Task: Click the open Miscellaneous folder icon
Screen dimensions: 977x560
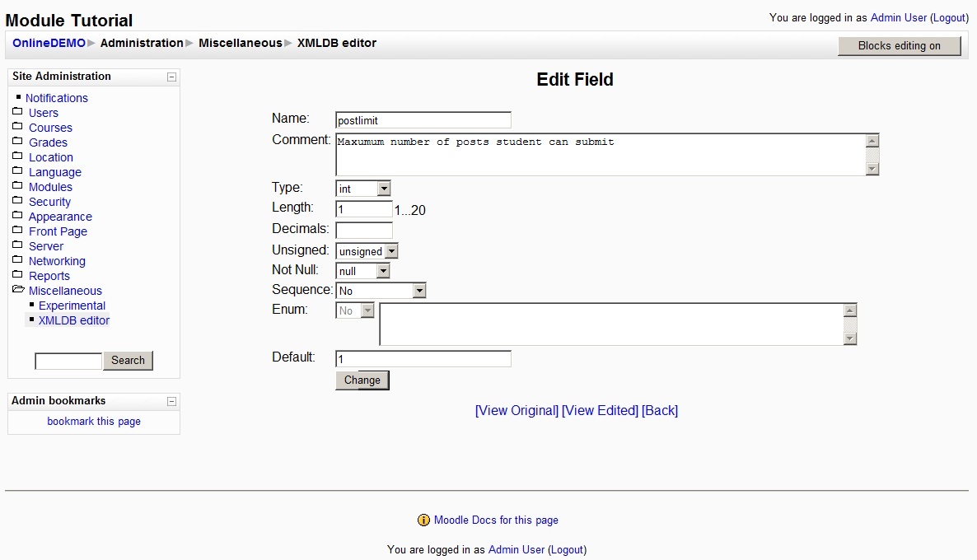Action: point(19,291)
